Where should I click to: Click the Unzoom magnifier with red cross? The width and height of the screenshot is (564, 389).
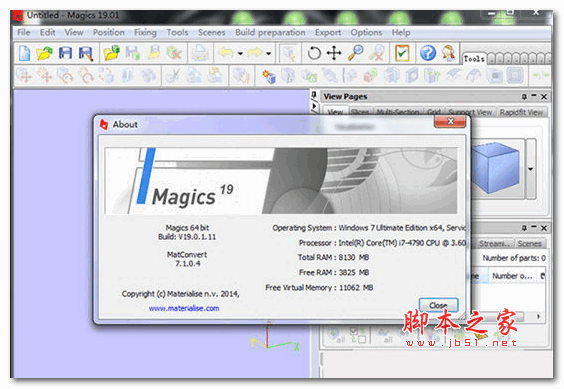(x=377, y=53)
